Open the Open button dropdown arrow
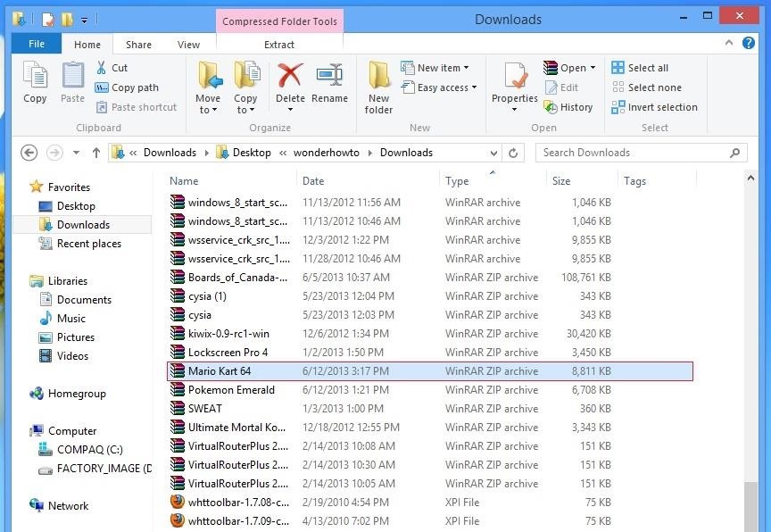 [x=593, y=68]
